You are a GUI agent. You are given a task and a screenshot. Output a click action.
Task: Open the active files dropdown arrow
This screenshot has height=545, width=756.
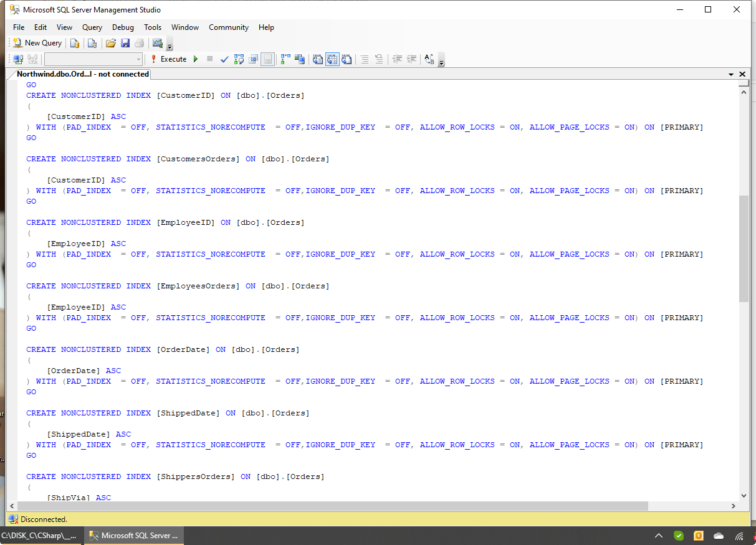[731, 74]
